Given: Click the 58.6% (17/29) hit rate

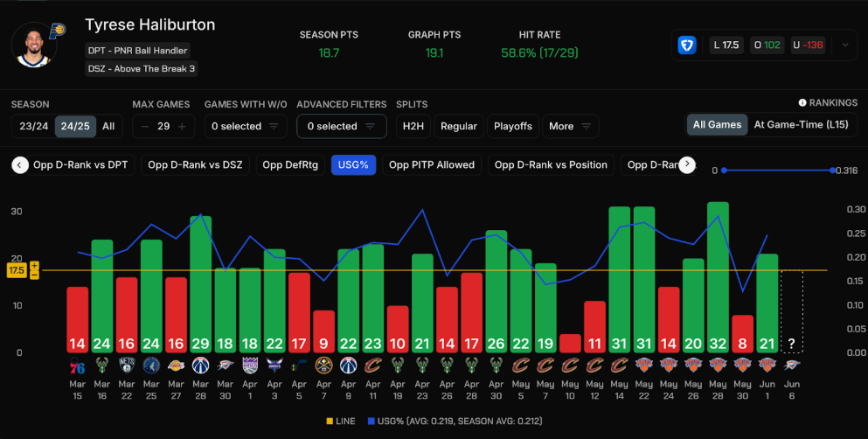Looking at the screenshot, I should pos(539,53).
